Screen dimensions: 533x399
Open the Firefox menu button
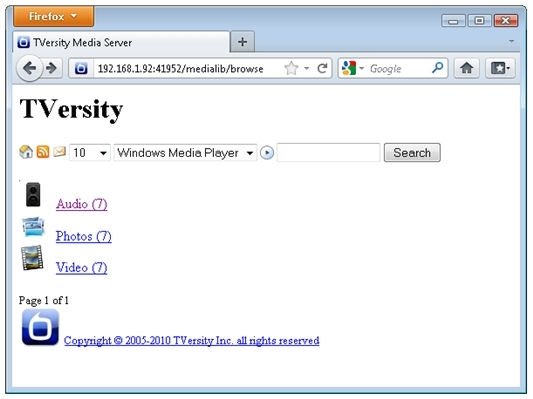click(53, 16)
